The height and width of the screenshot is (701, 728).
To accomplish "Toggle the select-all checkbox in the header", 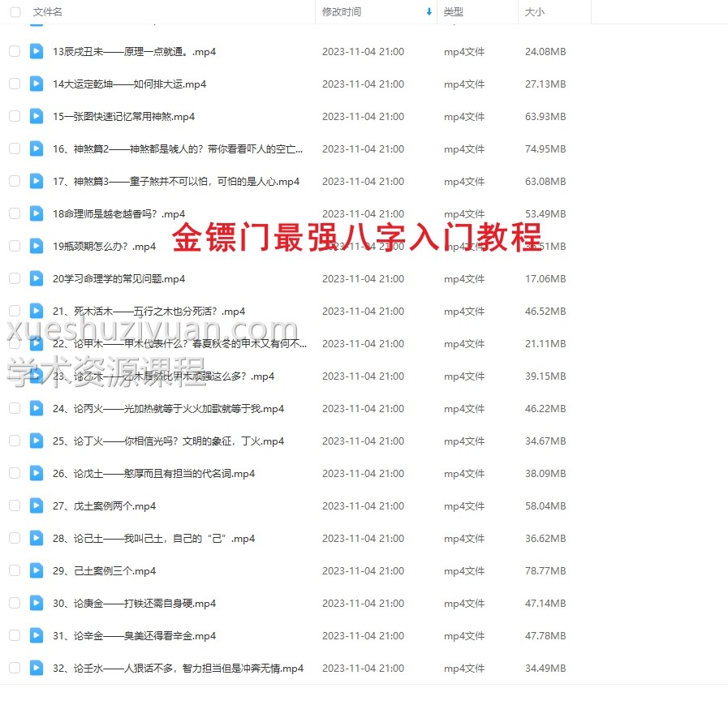I will click(x=14, y=12).
